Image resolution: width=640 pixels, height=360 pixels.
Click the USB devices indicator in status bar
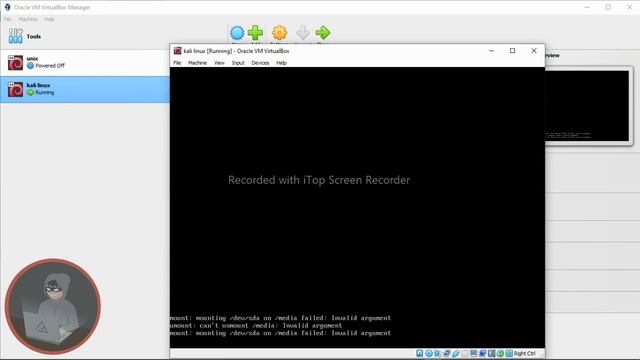pyautogui.click(x=456, y=353)
